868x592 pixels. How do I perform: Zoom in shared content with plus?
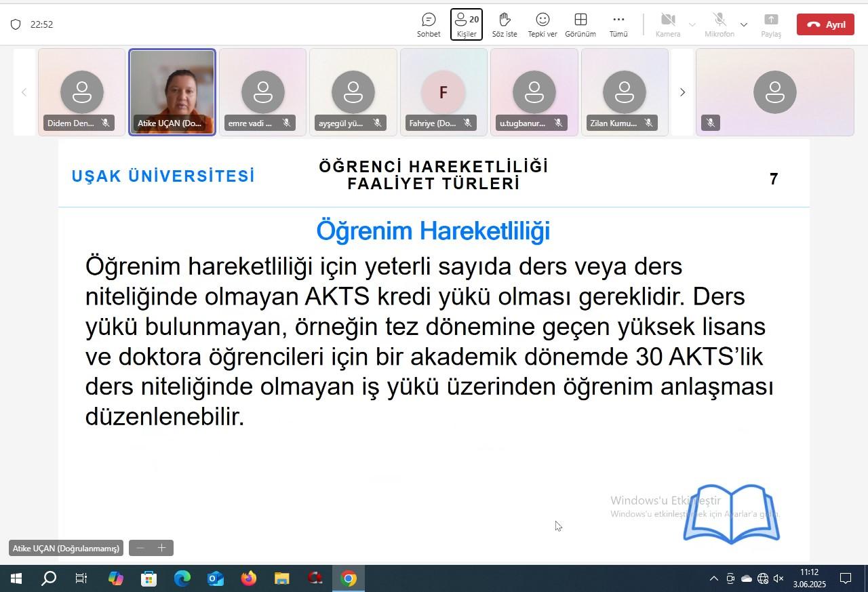pos(162,548)
